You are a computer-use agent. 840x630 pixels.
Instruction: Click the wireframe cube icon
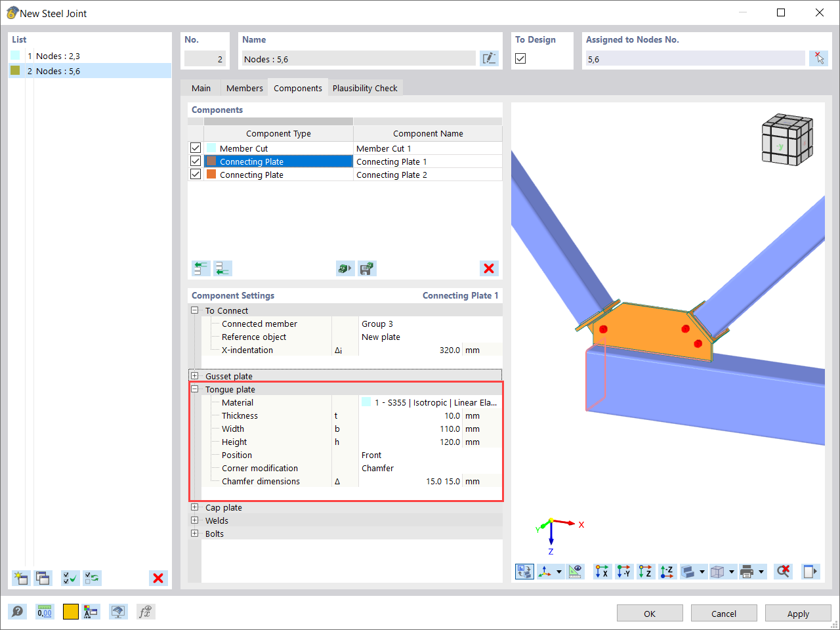pyautogui.click(x=717, y=572)
